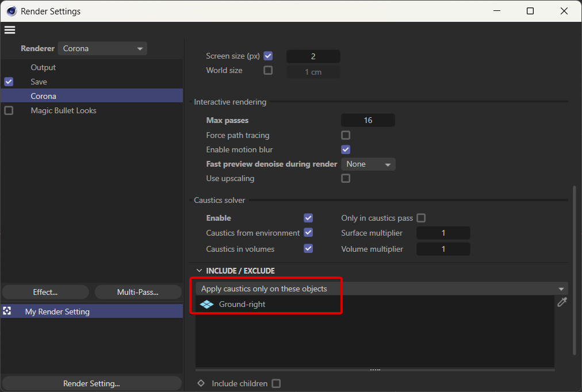Click the Max passes value field
582x392 pixels.
[x=368, y=120]
